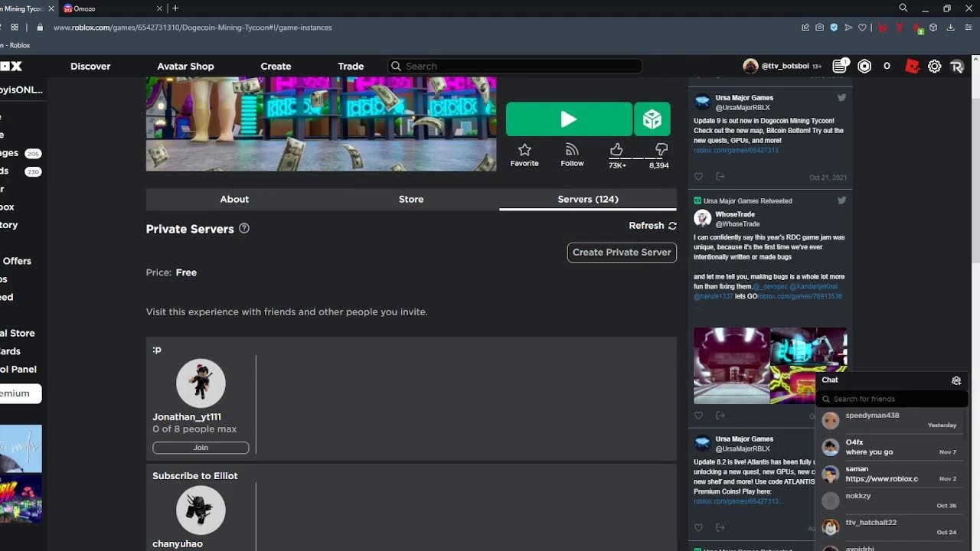Click the address bar URL
The height and width of the screenshot is (551, 980).
[x=192, y=28]
